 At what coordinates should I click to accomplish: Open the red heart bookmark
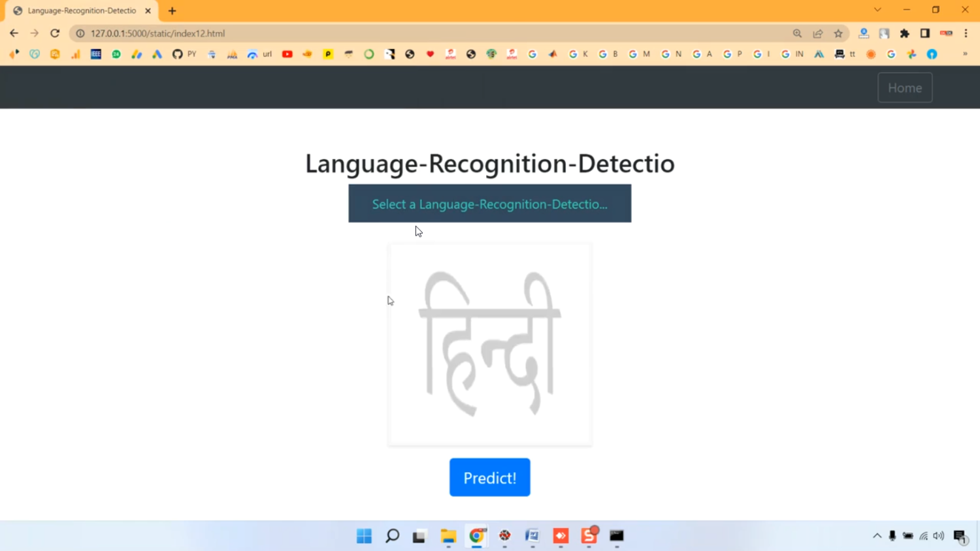(430, 54)
